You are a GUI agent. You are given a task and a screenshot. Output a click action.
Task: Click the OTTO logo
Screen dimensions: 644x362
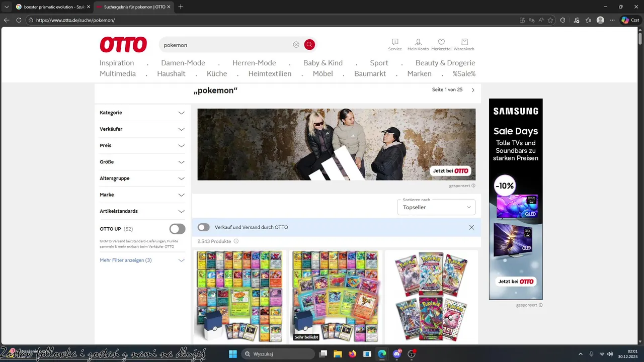point(123,45)
